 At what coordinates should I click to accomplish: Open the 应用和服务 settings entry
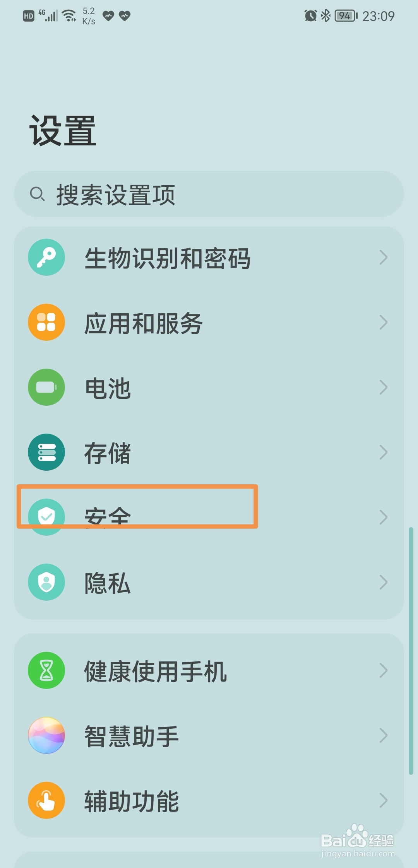click(144, 323)
